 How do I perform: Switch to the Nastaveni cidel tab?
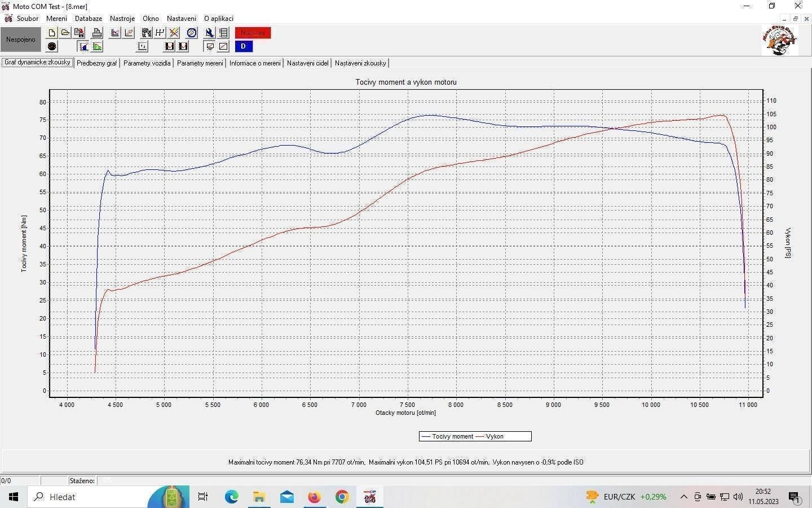coord(307,63)
